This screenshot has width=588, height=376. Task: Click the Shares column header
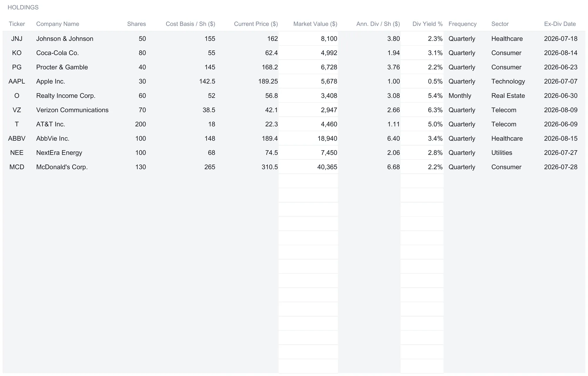[x=136, y=24]
